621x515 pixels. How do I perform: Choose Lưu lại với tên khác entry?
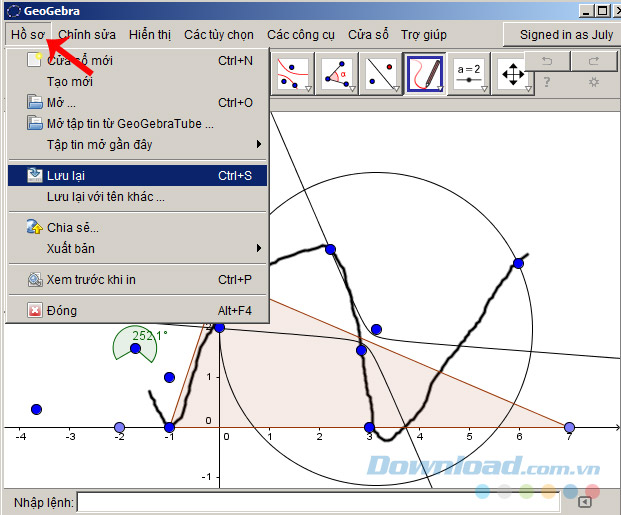137,196
